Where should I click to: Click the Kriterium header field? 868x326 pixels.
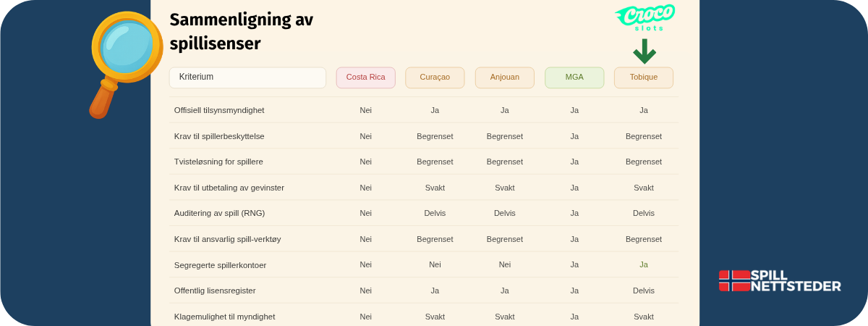[247, 78]
